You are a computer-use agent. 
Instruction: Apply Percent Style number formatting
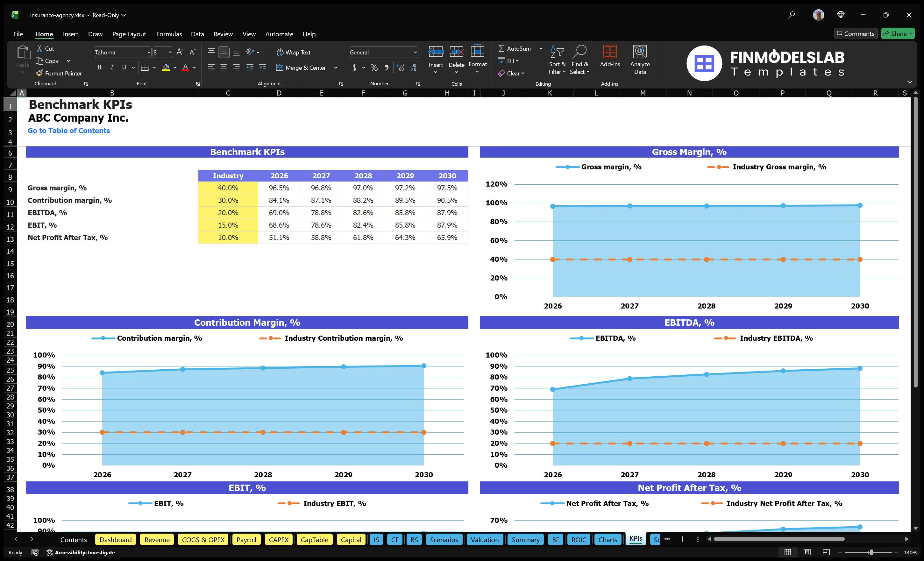[x=373, y=67]
